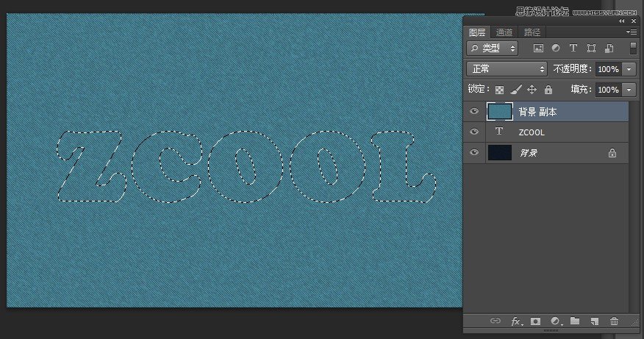Click the 填充 label
Viewport: 644px width, 339px height.
pos(581,90)
